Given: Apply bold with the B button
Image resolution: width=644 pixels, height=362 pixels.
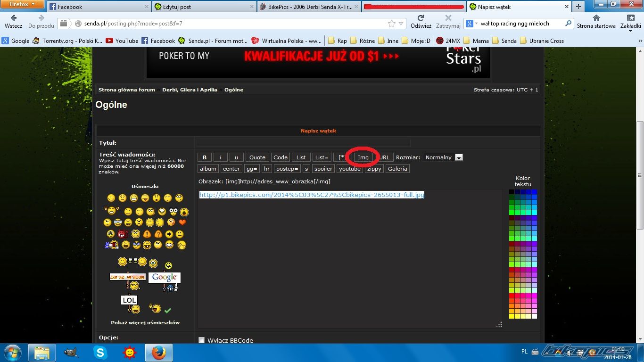Looking at the screenshot, I should (205, 157).
